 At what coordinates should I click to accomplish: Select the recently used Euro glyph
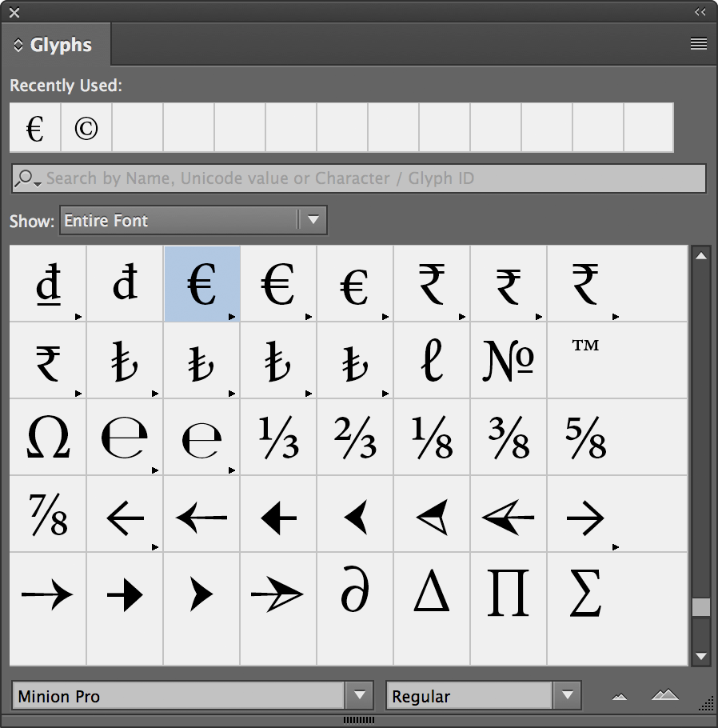click(x=34, y=128)
